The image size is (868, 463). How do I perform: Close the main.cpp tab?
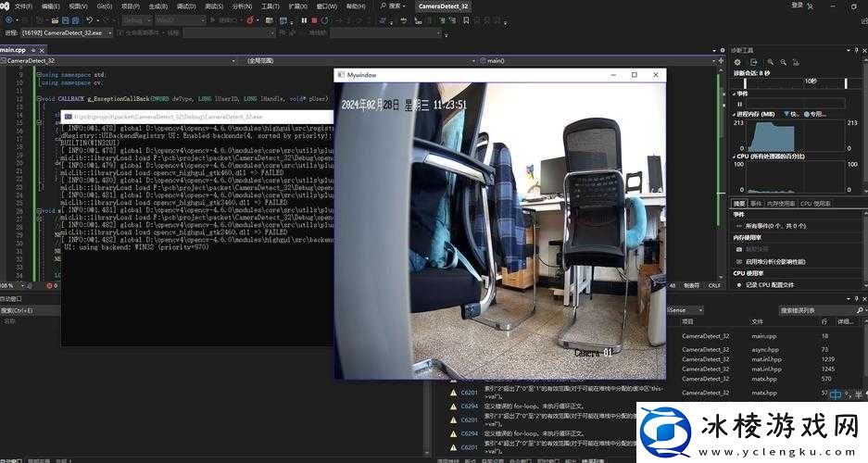click(42, 50)
